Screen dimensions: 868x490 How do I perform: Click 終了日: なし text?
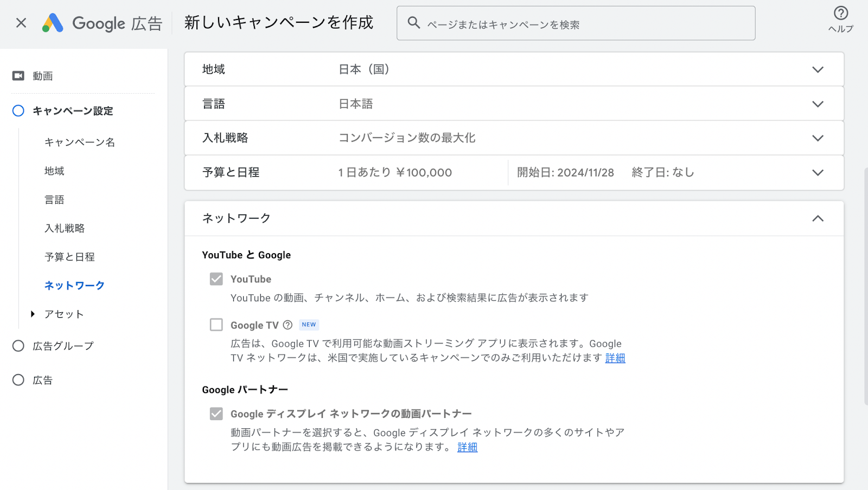tap(663, 172)
